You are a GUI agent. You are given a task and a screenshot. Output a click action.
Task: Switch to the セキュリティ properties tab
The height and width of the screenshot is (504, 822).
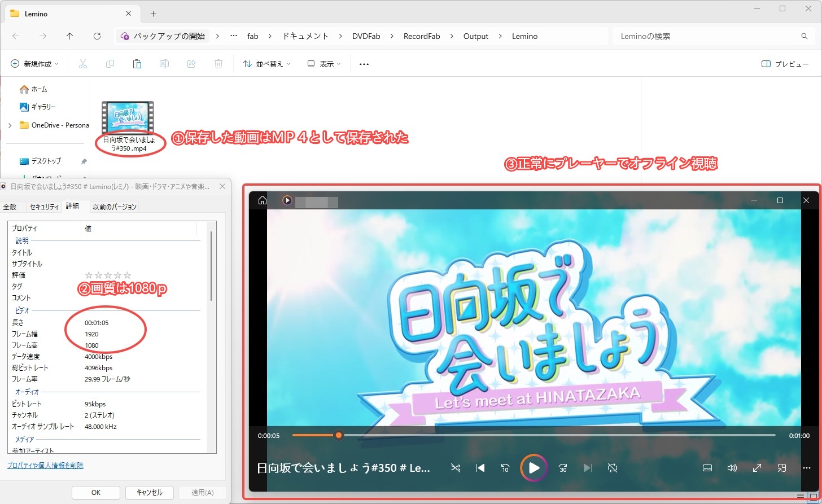click(43, 207)
